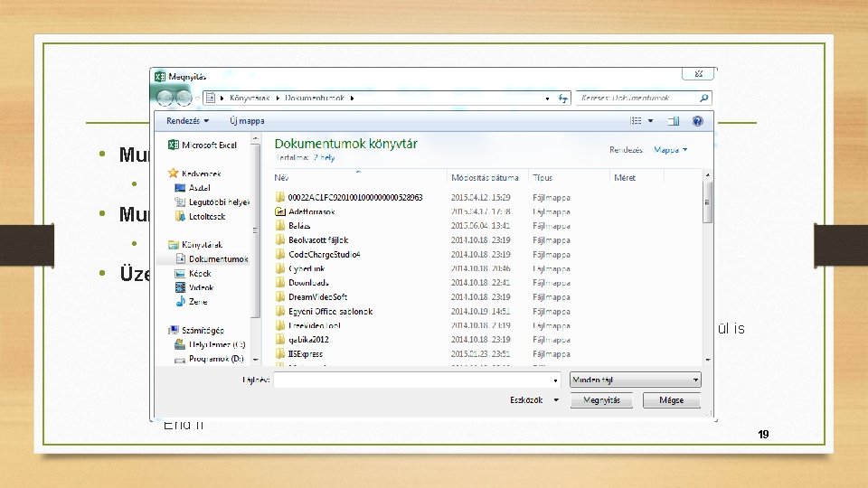Click the view mode icon in toolbar
This screenshot has width=868, height=488.
coord(636,120)
